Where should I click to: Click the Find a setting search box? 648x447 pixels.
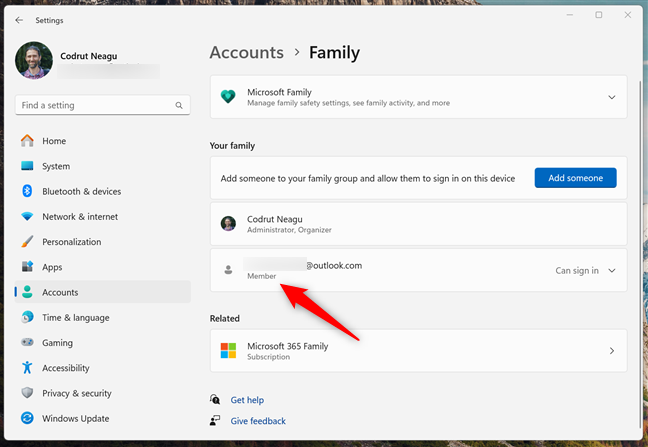(102, 105)
